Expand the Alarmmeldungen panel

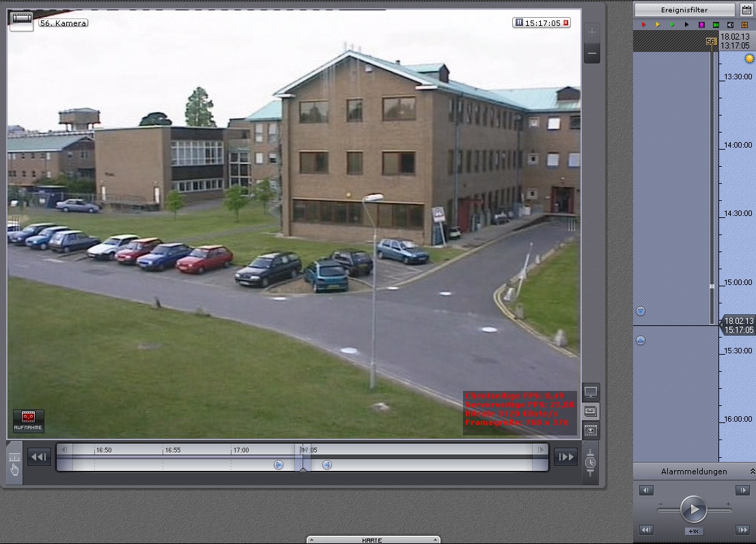pos(752,472)
